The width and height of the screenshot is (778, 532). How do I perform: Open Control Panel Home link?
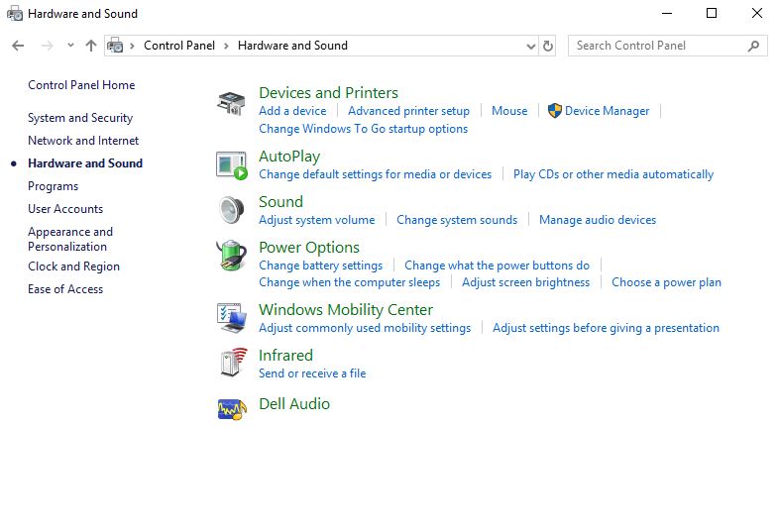[x=81, y=85]
